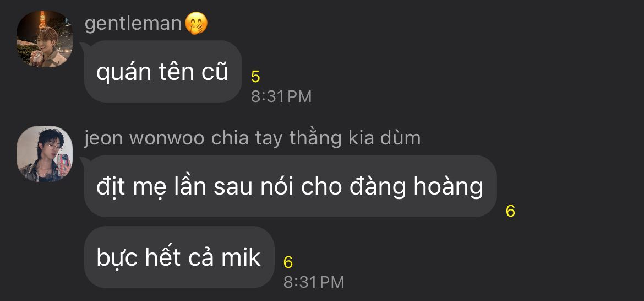Select the "lần sau nói cho đàng hoàng" bubble
This screenshot has width=644, height=301.
(x=291, y=186)
